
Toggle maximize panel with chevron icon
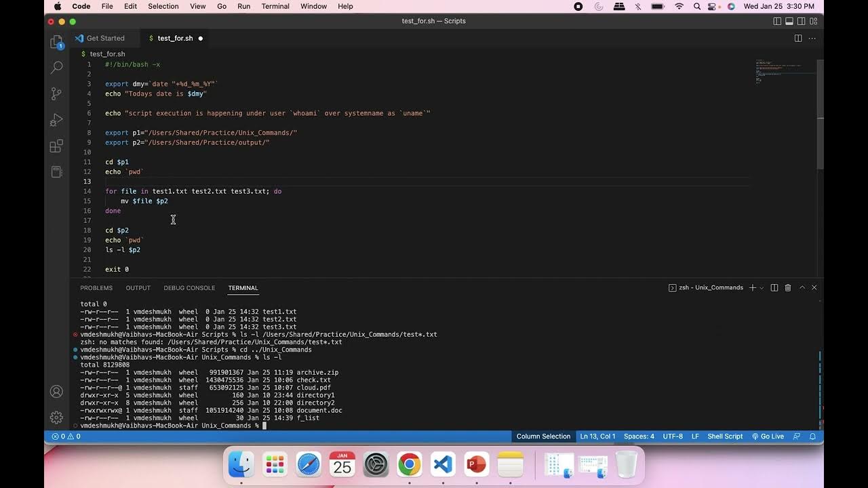pyautogui.click(x=802, y=287)
